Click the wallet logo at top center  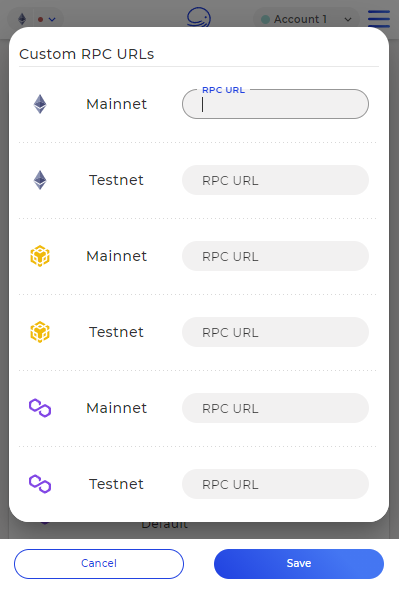[199, 17]
